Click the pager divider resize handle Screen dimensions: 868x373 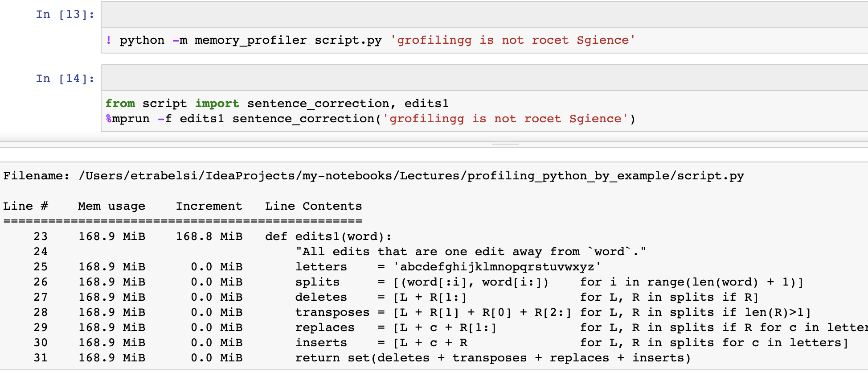(505, 144)
